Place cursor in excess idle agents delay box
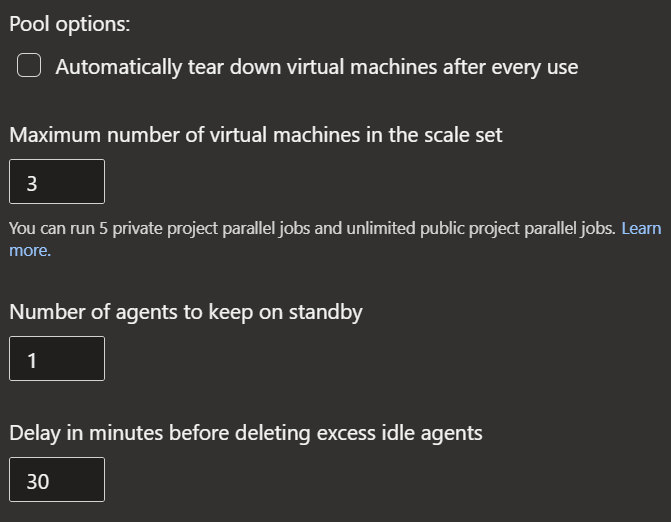 pyautogui.click(x=70, y=480)
